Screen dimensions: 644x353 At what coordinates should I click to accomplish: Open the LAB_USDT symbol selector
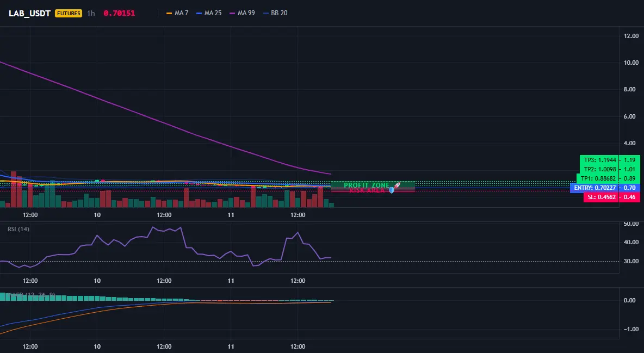pos(29,13)
